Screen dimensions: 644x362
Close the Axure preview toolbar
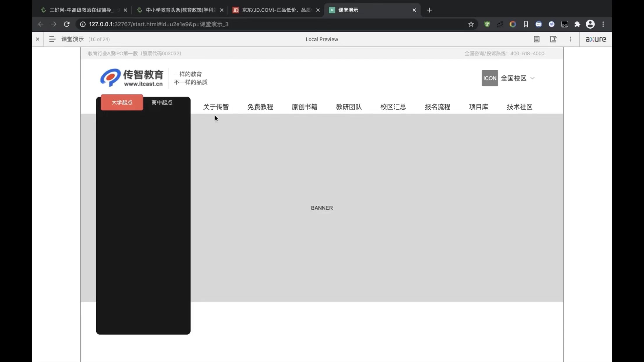click(38, 39)
